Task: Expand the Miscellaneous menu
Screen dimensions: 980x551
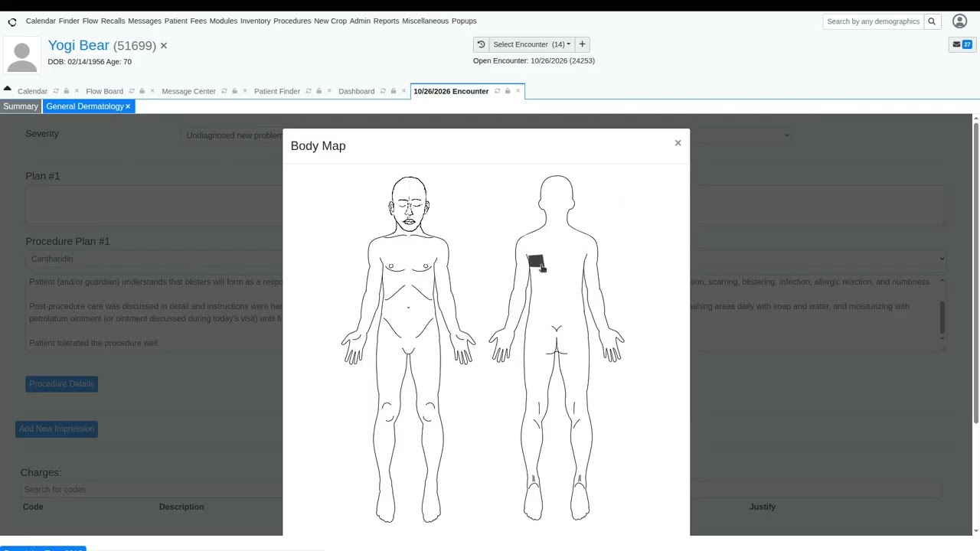Action: 425,21
